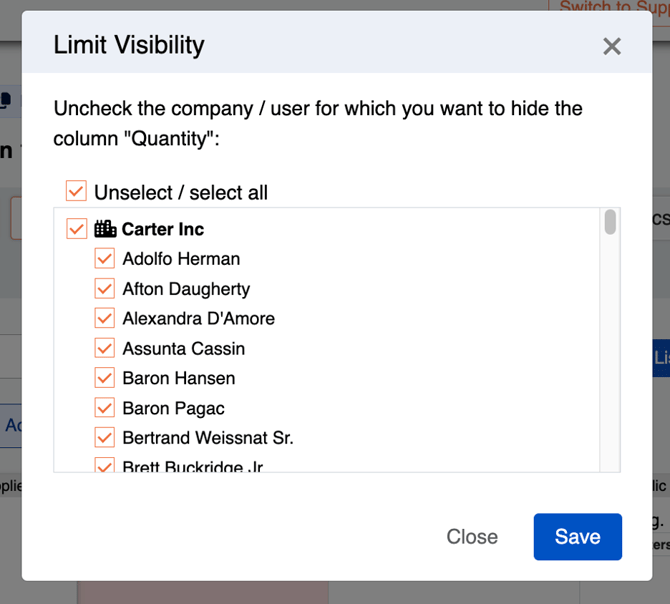Uncheck Bertrand Weissnat Sr.'s checkbox
This screenshot has width=670, height=604.
[105, 437]
